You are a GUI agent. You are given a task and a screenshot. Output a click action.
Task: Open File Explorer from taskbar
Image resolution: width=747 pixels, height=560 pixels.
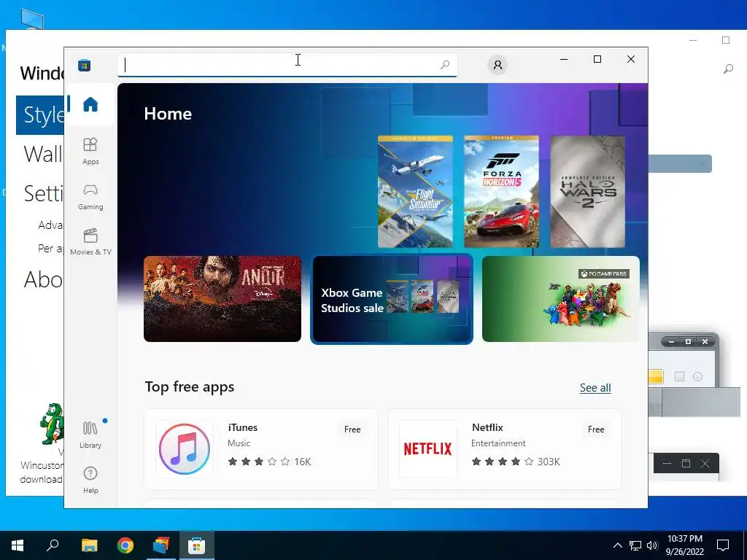click(89, 545)
